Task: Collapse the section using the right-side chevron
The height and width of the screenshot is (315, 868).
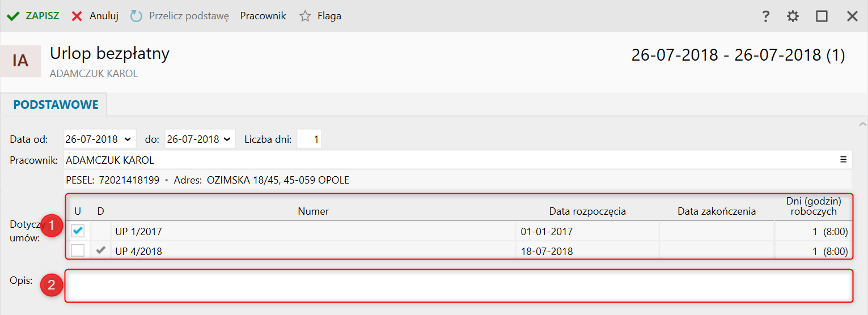Action: (862, 124)
